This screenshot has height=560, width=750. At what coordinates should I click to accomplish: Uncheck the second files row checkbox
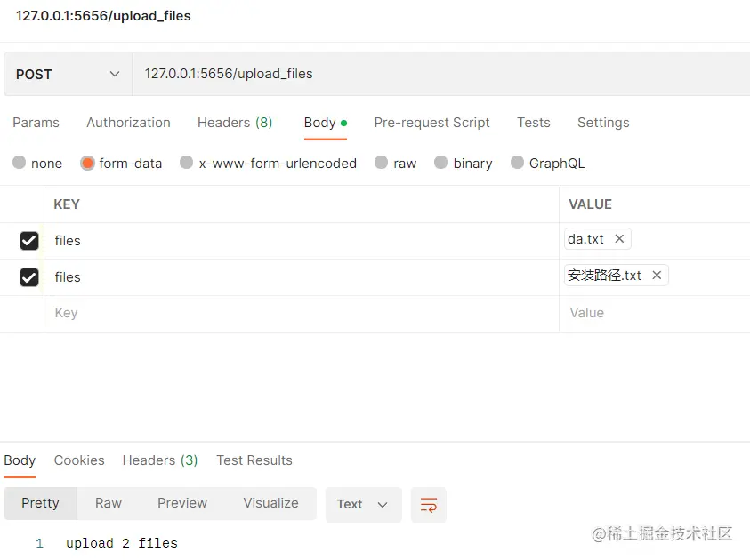pos(29,277)
